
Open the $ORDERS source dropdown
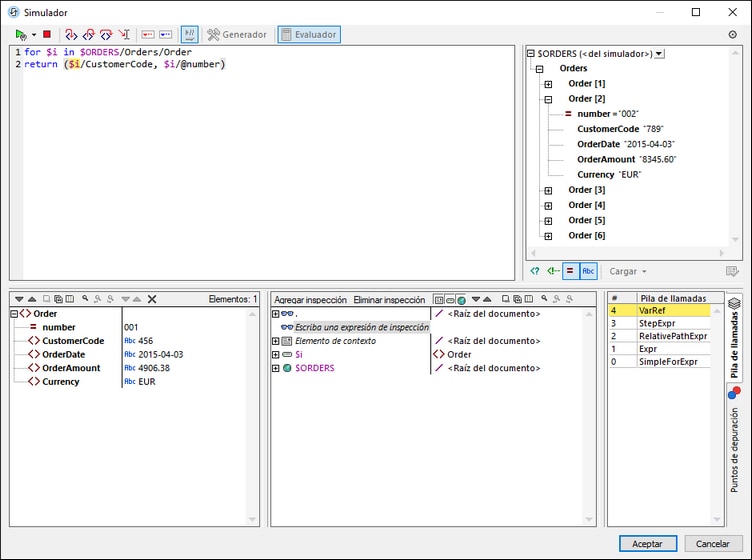658,53
